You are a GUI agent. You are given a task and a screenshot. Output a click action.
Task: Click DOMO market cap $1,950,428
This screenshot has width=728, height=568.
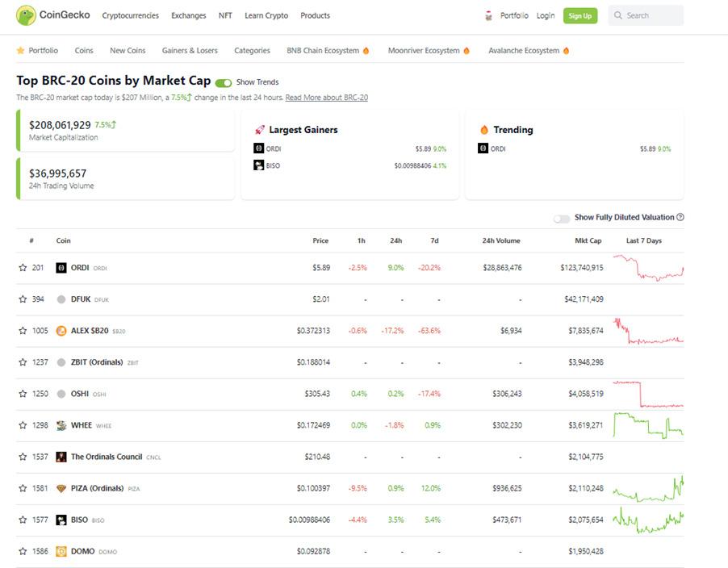coord(586,551)
